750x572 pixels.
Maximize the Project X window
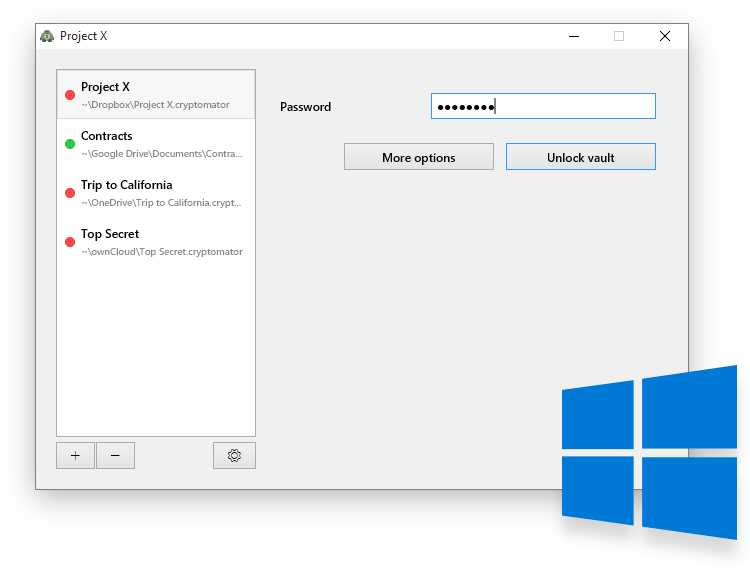619,36
